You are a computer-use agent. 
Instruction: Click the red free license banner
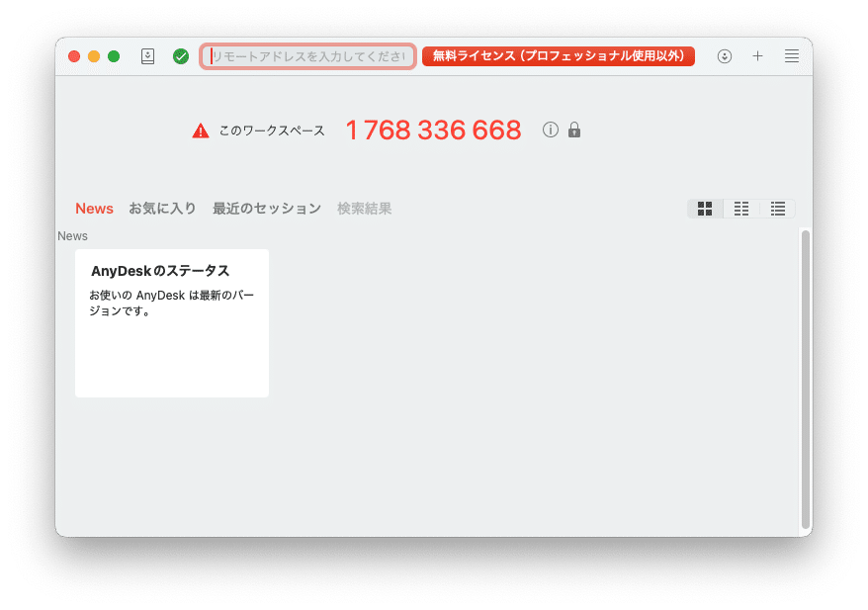click(558, 56)
